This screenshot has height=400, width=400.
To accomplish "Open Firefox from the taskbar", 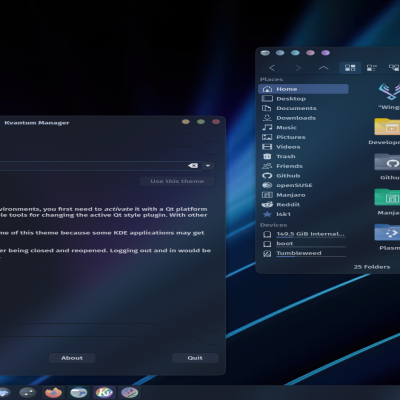I will 53,392.
